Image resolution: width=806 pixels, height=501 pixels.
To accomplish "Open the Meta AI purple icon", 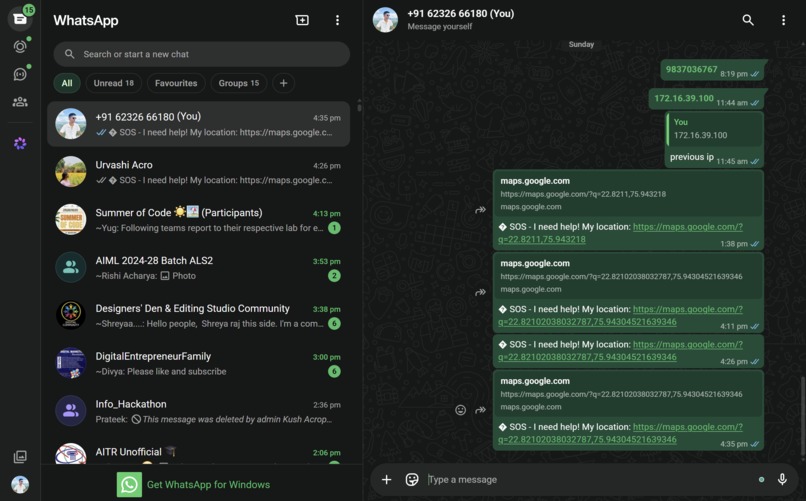I will click(20, 143).
